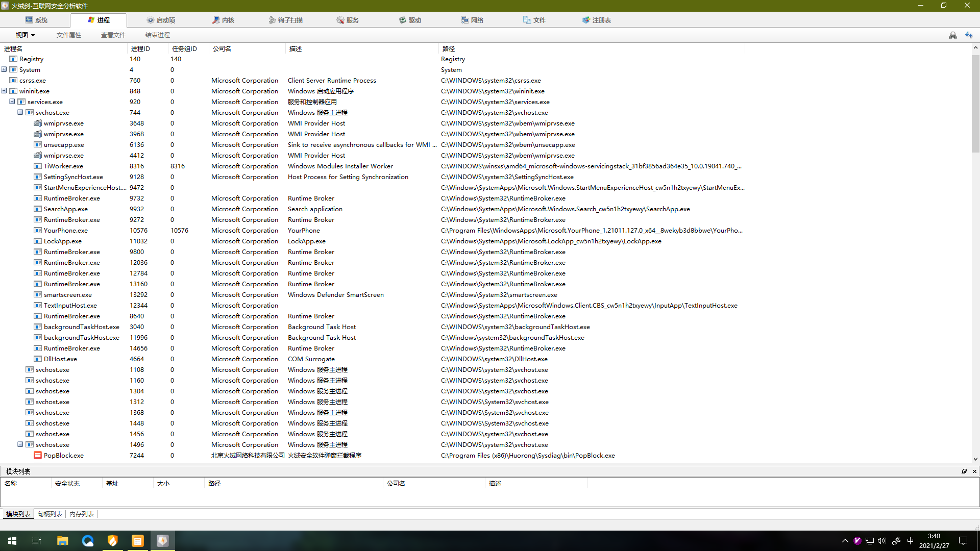The height and width of the screenshot is (551, 980).
Task: Sort by the 公司名 column header
Action: click(x=247, y=48)
